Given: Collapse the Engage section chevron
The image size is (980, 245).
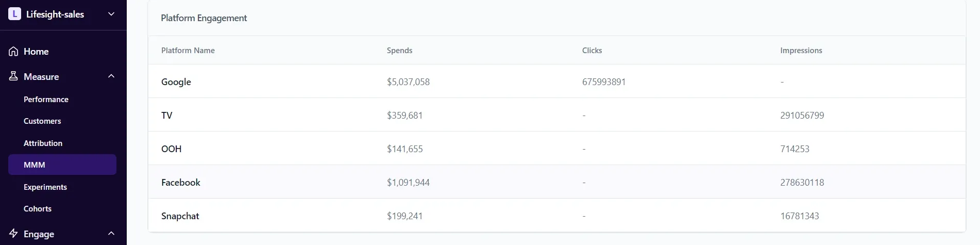Looking at the screenshot, I should [x=111, y=234].
